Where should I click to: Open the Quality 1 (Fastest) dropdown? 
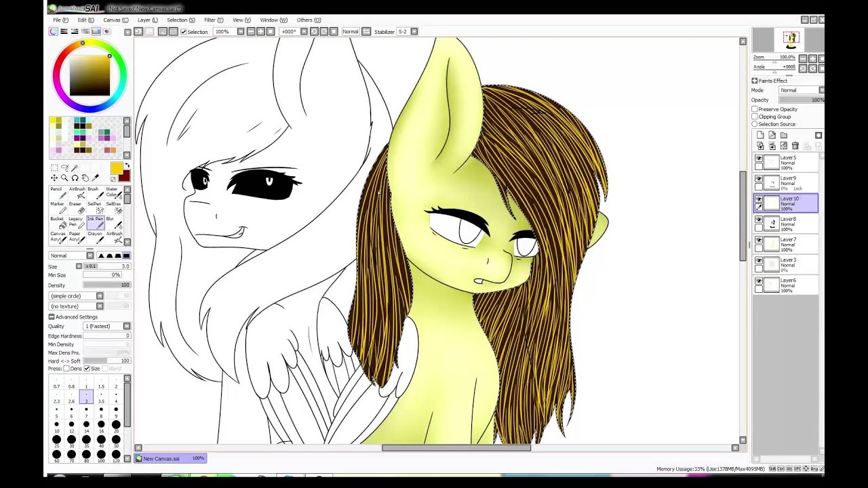pos(106,327)
